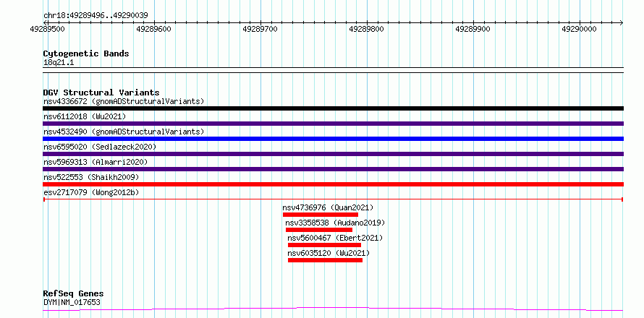Click nsv522553 (Shaikh2009) label
The height and width of the screenshot is (318, 644).
pyautogui.click(x=91, y=177)
